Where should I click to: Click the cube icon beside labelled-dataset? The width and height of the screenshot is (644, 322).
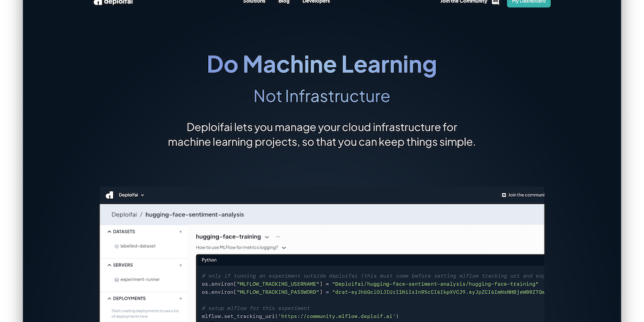coord(116,247)
